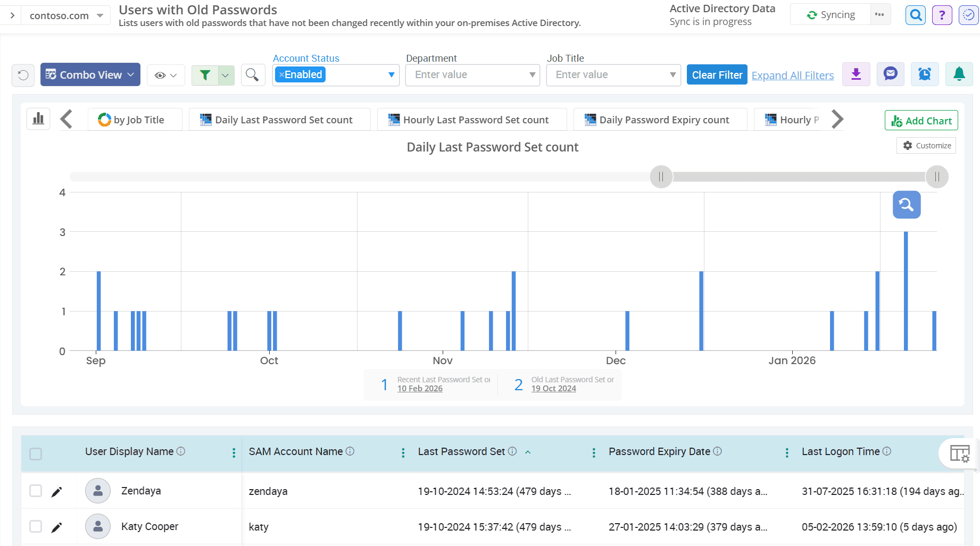Open the column settings table icon
Viewport: 980px width, 546px height.
click(x=959, y=453)
